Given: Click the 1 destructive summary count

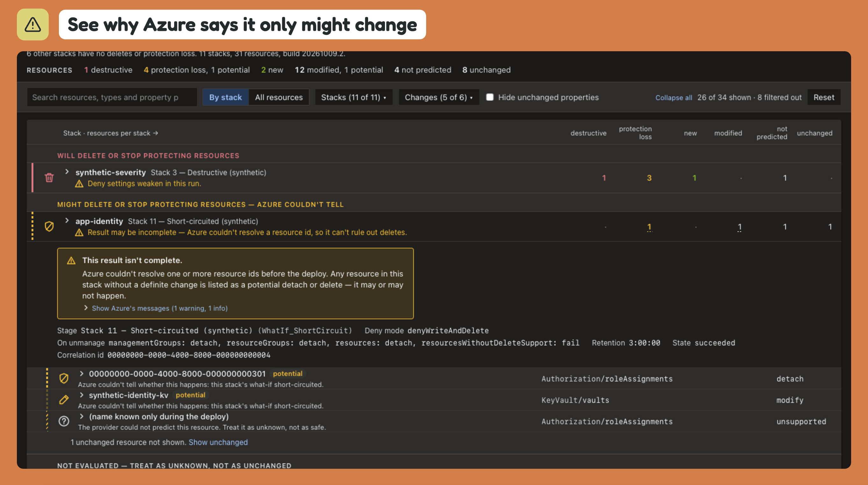Looking at the screenshot, I should tap(108, 70).
